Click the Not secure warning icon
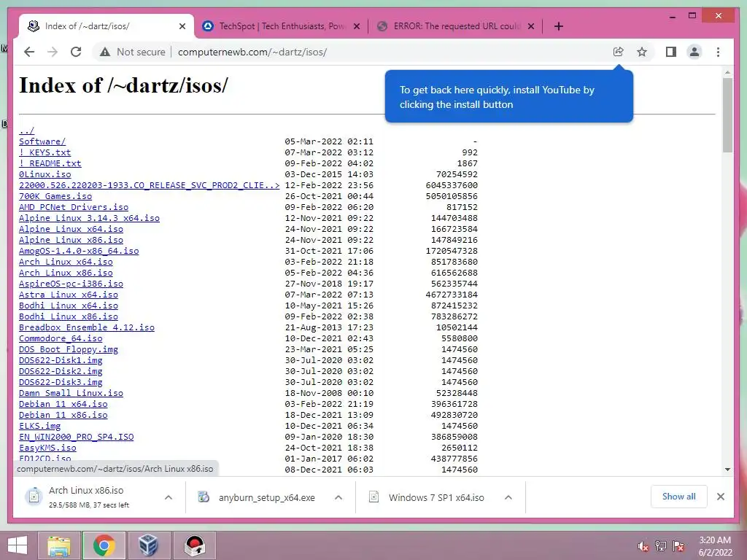This screenshot has height=560, width=747. [x=105, y=52]
